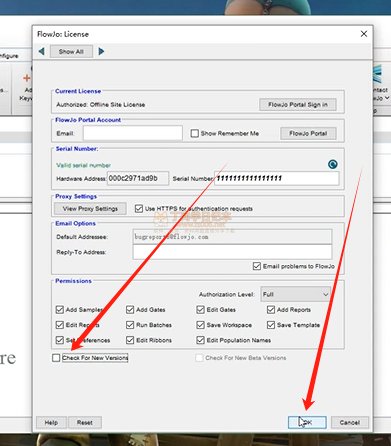Confirm with the OK button
391x446 pixels.
307,422
